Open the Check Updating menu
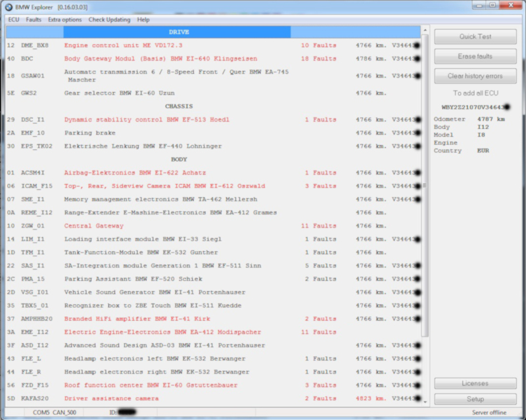This screenshot has width=526, height=420. [109, 20]
